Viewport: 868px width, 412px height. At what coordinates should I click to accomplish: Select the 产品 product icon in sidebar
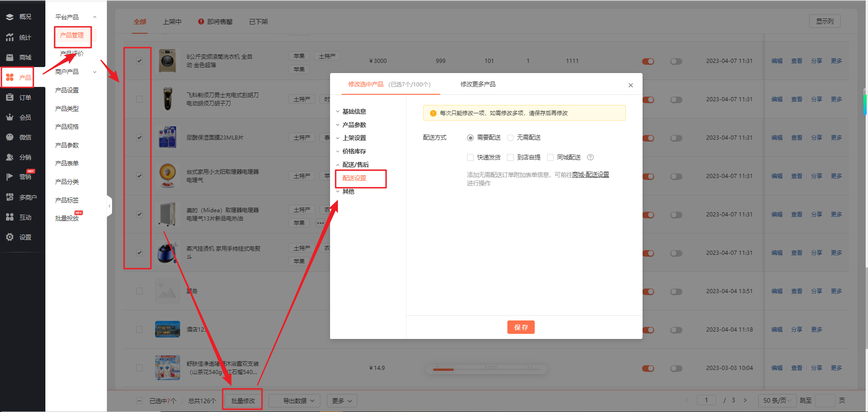(10, 77)
